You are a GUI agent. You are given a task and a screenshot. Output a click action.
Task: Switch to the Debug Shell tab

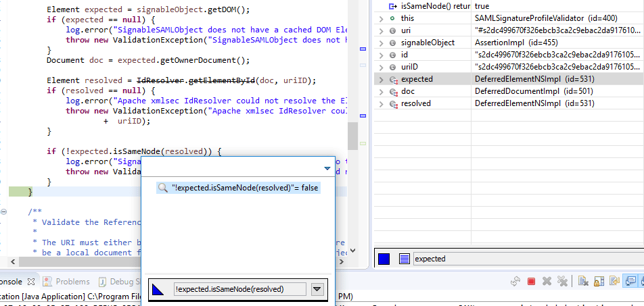[125, 282]
